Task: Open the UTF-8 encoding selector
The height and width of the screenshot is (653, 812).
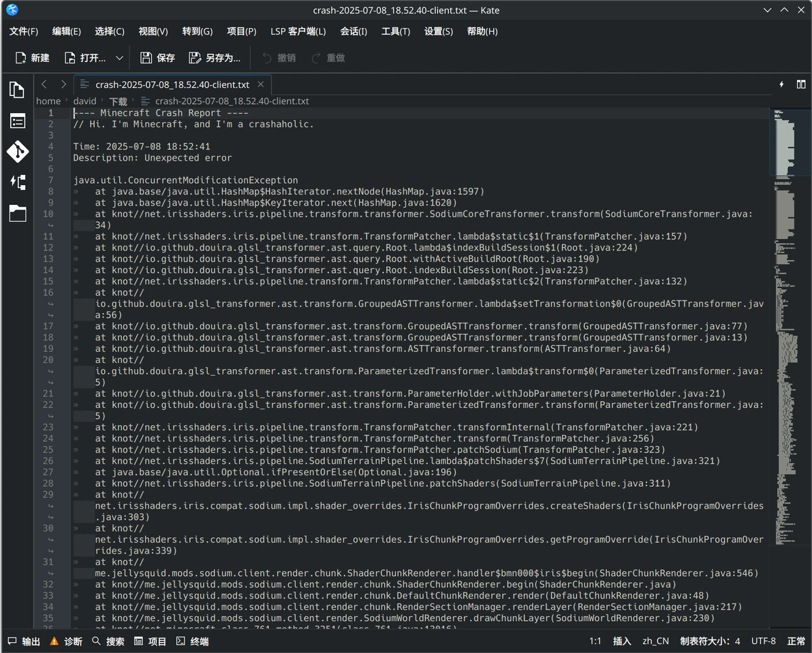Action: [x=764, y=641]
